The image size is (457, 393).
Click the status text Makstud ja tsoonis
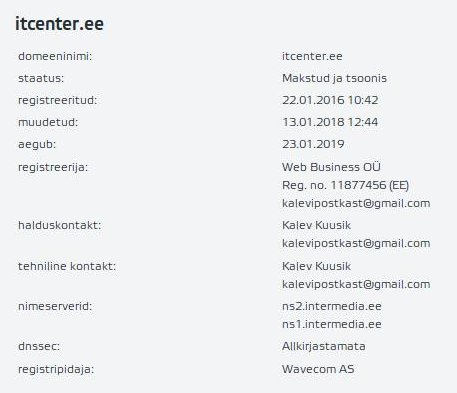334,78
